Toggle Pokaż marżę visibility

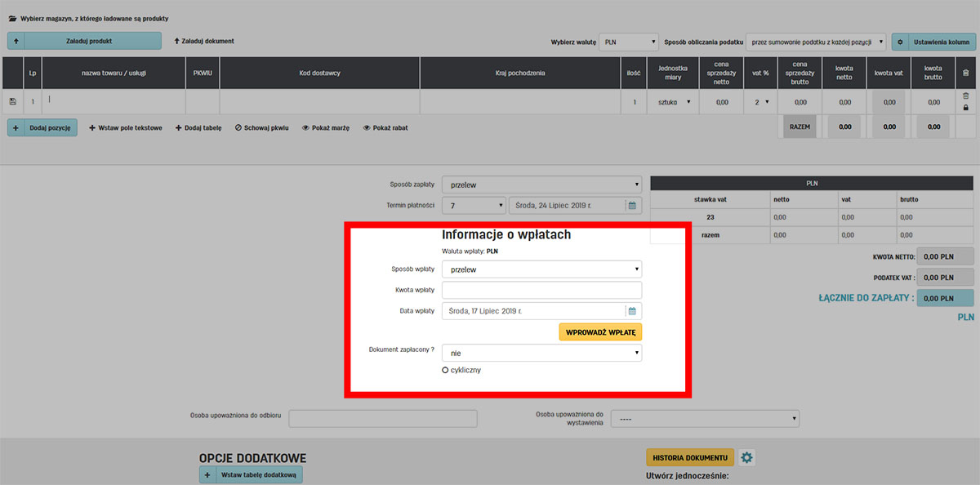click(325, 128)
